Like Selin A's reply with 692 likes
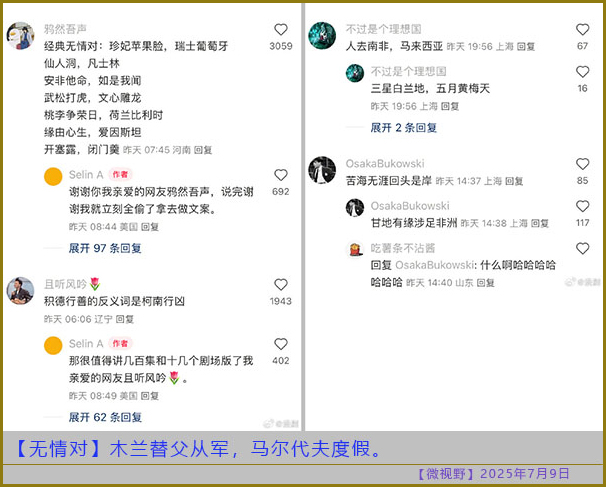Viewport: 606px width, 487px height. tap(281, 175)
